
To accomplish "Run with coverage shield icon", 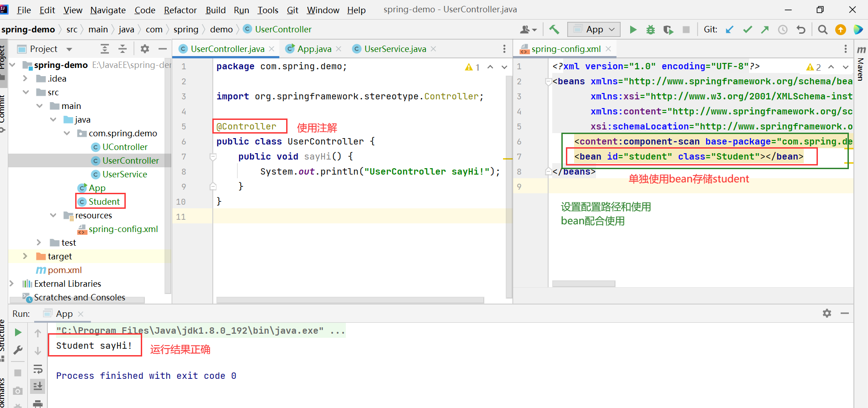I will tap(668, 30).
